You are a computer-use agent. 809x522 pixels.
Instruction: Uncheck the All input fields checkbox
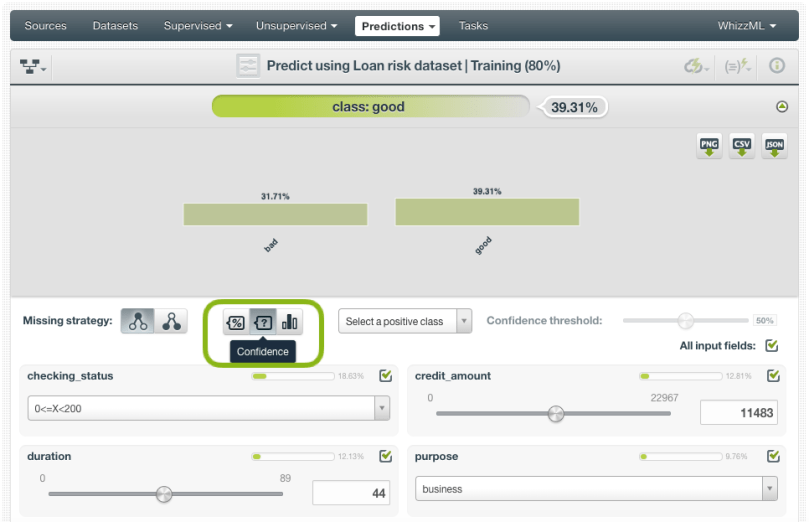pos(771,346)
